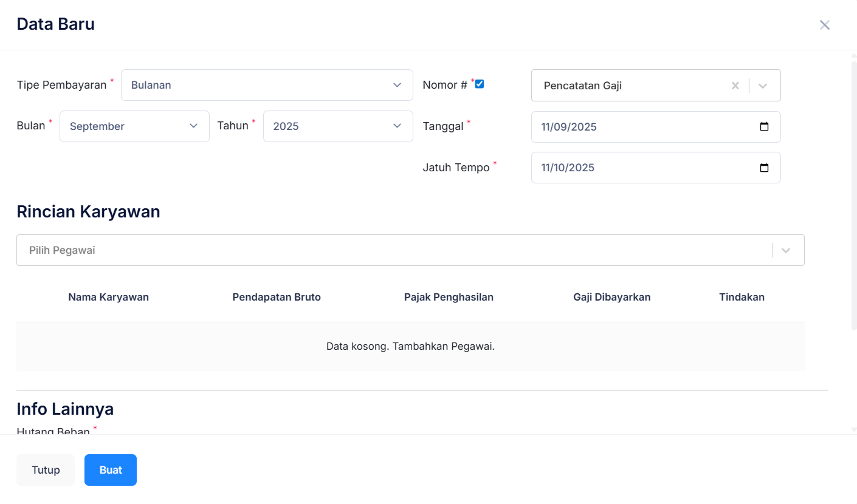Close the Data Baru dialog with X
This screenshot has height=504, width=857.
[x=824, y=25]
